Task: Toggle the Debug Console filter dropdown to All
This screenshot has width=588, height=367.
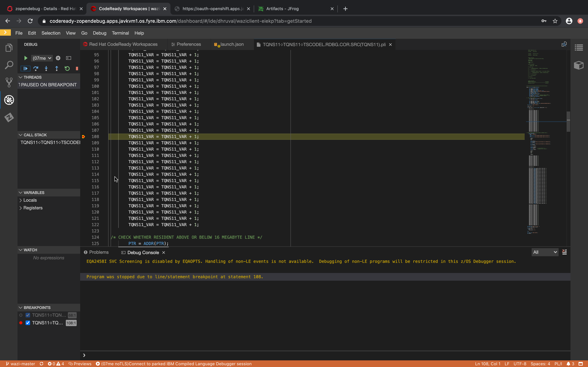Action: [545, 252]
